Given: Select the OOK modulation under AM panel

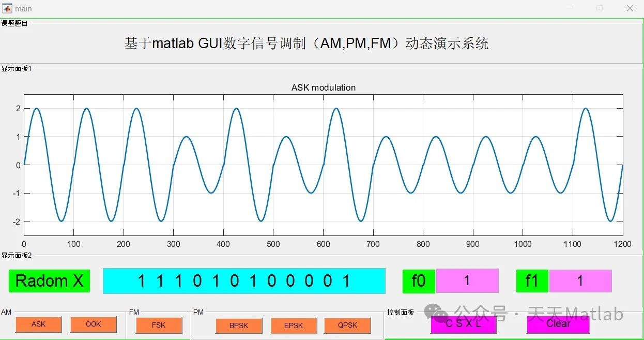Looking at the screenshot, I should (93, 324).
